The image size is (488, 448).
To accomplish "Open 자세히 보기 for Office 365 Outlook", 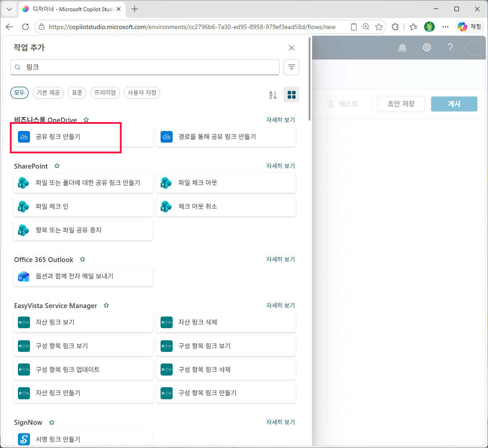I will (x=280, y=259).
